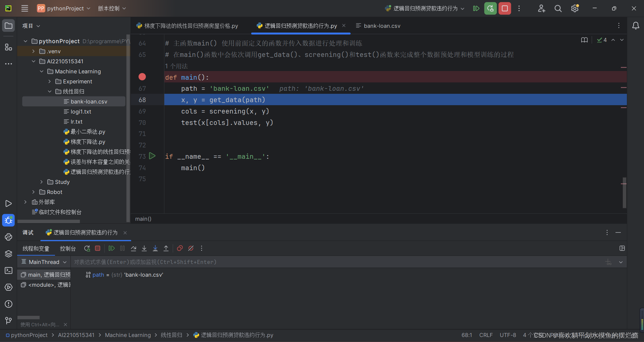Expand the Study folder

(42, 182)
